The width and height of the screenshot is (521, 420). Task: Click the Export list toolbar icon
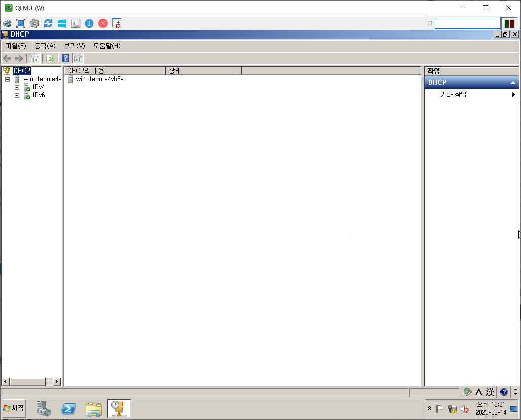point(50,59)
